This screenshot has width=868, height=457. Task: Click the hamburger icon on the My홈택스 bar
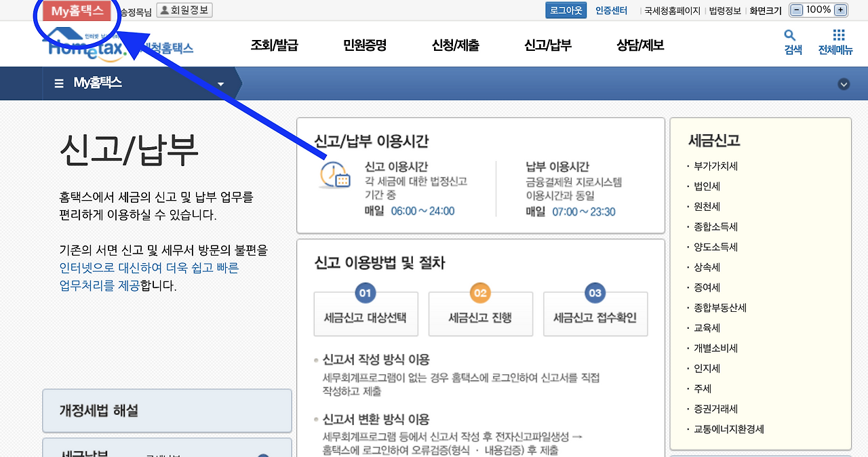pyautogui.click(x=58, y=83)
